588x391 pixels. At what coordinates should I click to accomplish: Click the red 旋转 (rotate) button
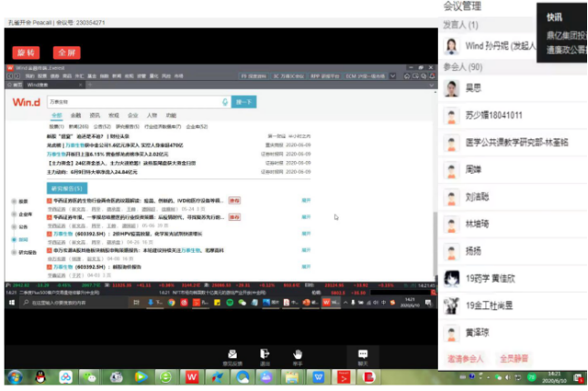(x=25, y=52)
